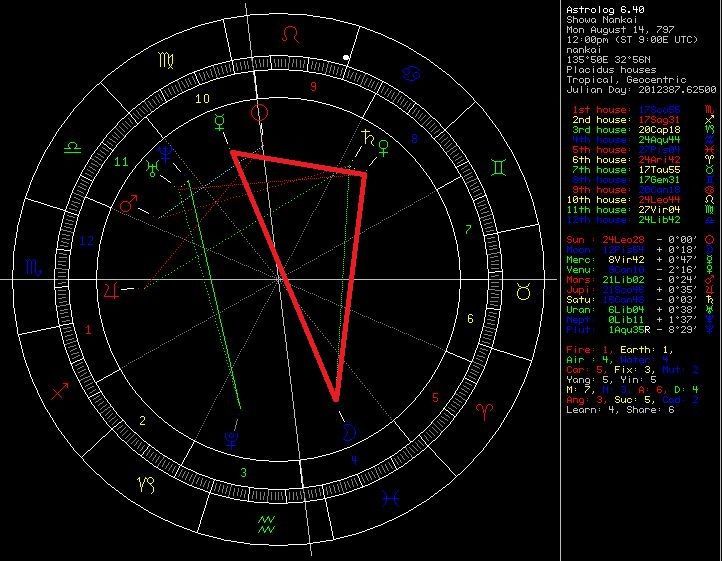This screenshot has height=561, width=722.
Task: Select the green Venus symbol inside the chart
Action: pos(383,149)
